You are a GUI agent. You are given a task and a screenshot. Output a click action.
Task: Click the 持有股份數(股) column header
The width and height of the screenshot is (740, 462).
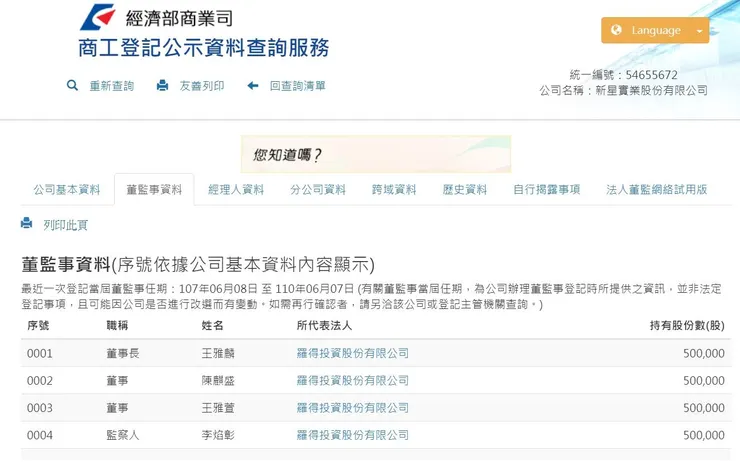point(687,326)
